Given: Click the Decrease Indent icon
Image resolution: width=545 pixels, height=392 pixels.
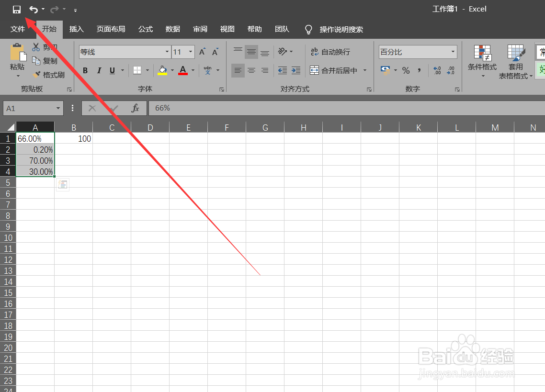Looking at the screenshot, I should [x=282, y=70].
